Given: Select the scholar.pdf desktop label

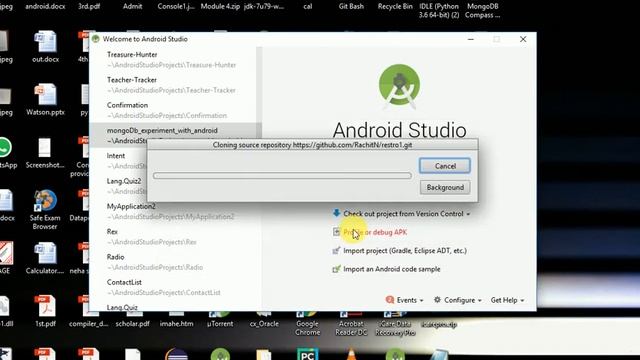Looking at the screenshot, I should coord(132,324).
